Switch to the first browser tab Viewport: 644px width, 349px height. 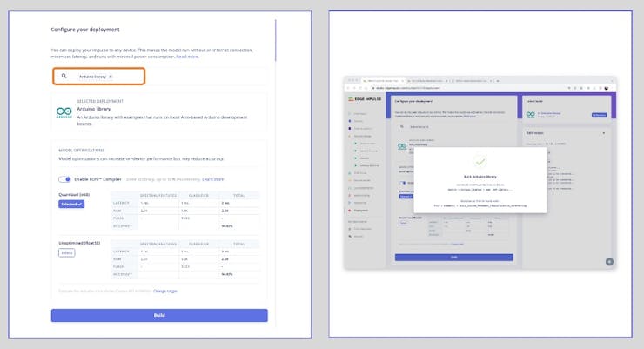384,80
